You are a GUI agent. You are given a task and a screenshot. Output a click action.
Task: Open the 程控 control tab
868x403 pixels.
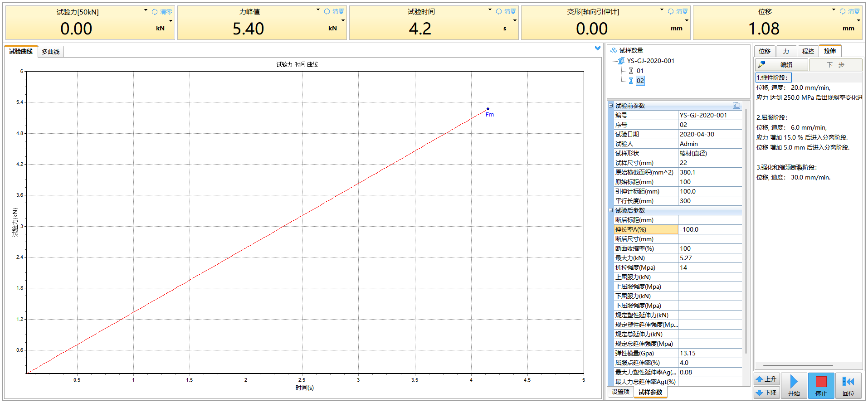tap(808, 51)
